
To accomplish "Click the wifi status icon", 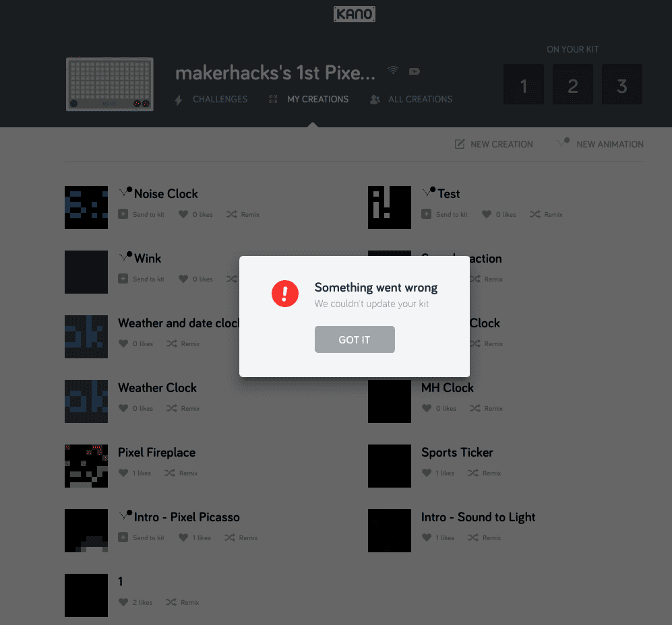I will [x=393, y=70].
